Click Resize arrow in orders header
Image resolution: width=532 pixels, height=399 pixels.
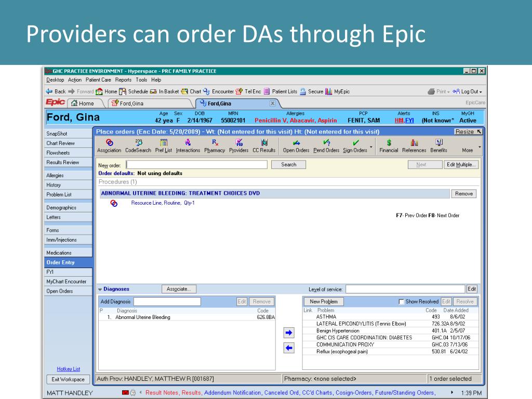(479, 131)
